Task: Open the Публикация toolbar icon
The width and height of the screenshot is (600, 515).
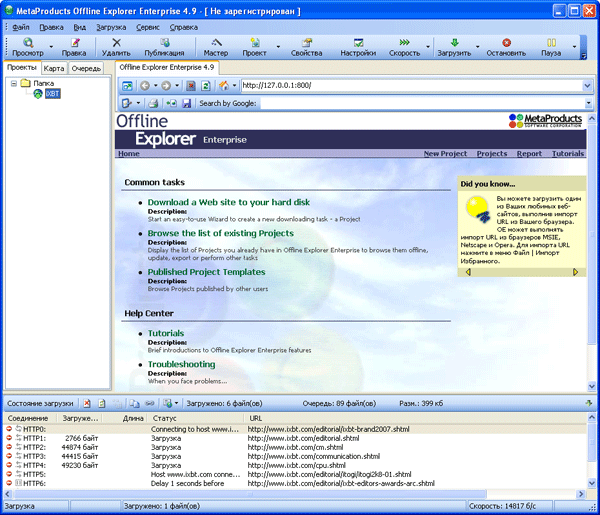Action: [165, 42]
